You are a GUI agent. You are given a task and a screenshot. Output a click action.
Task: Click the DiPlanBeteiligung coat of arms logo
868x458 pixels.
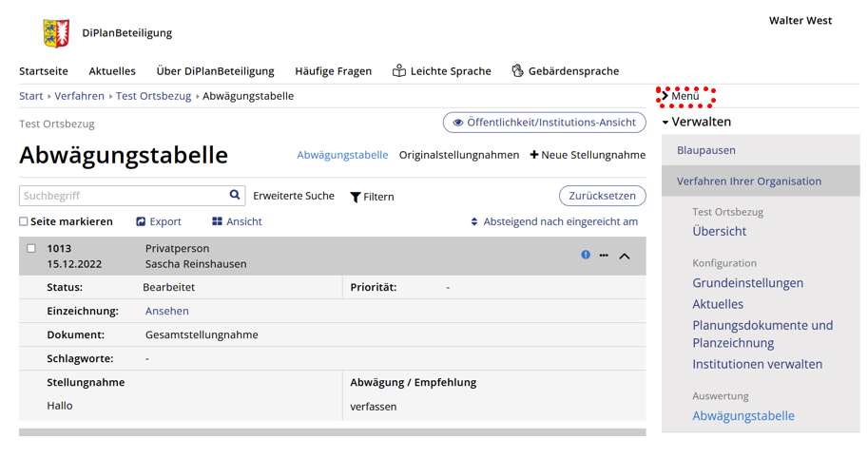point(56,33)
